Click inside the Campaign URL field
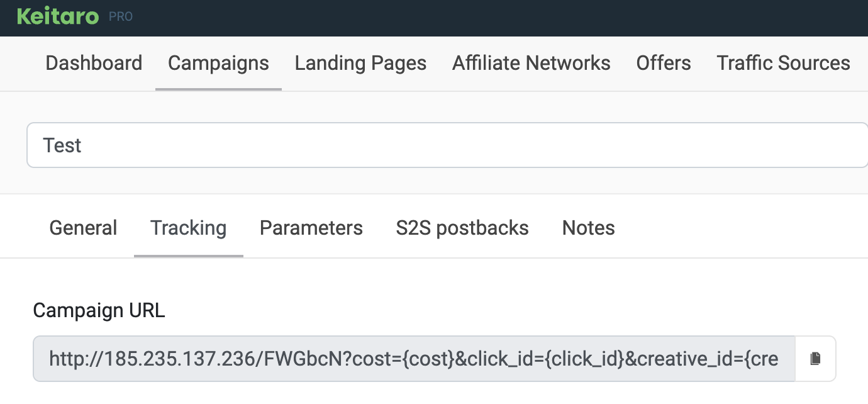This screenshot has height=404, width=868. click(x=414, y=359)
